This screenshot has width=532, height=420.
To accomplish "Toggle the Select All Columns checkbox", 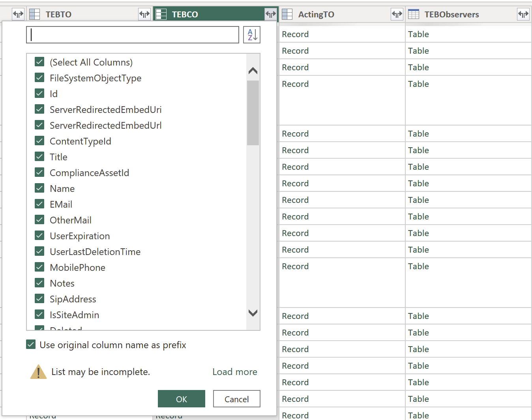I will tap(39, 62).
